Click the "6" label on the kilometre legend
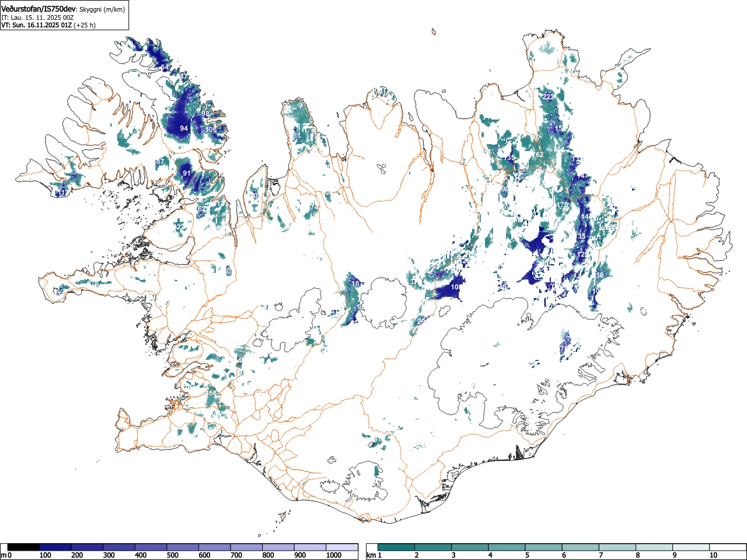 click(564, 555)
